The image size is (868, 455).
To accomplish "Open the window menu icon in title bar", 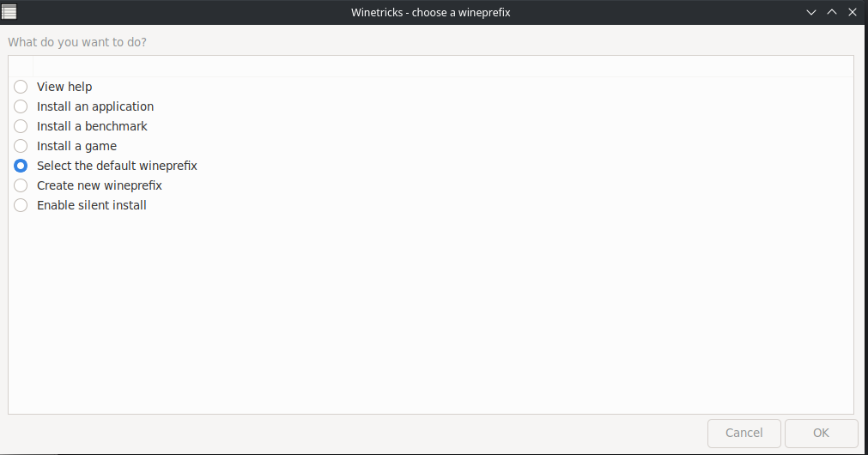I will [9, 12].
